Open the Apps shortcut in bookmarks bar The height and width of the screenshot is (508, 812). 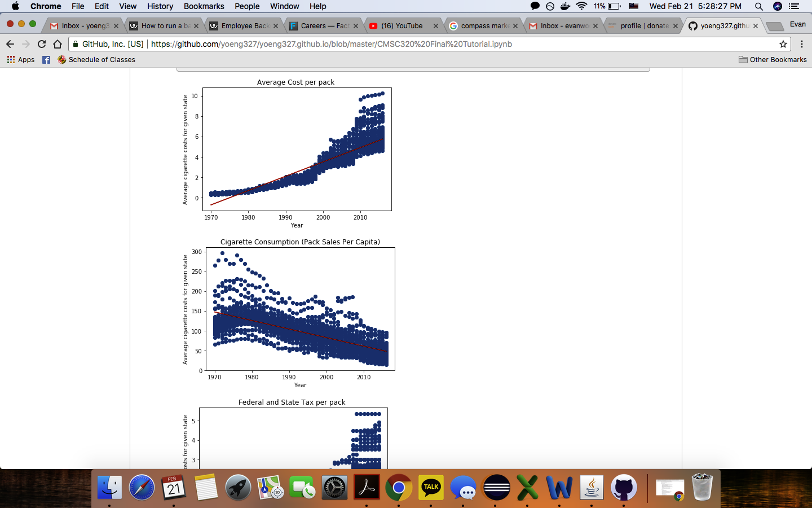(x=21, y=60)
